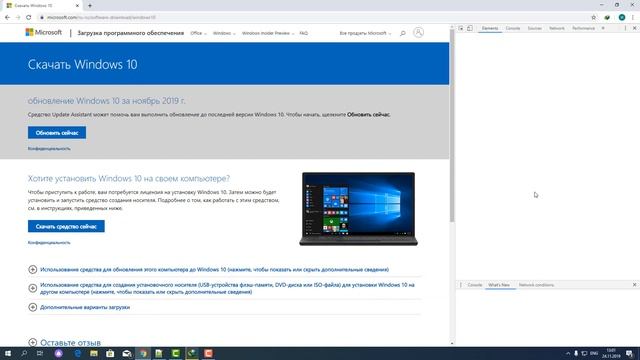Open the 'Загрузка программного обеспечения' link

(x=131, y=33)
